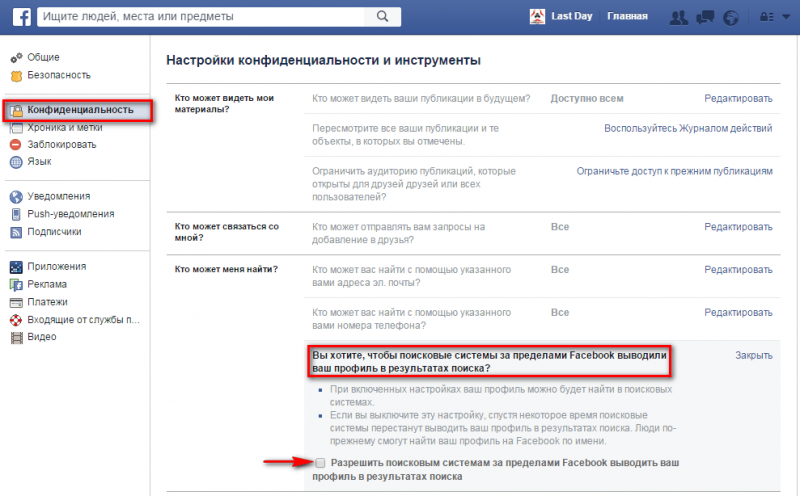Click the lifebuoy icon next to Входящие
Screen dimensions: 800x496
pos(16,320)
